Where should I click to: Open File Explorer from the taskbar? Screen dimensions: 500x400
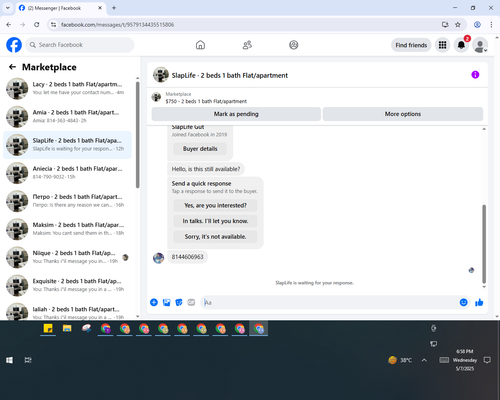point(67,329)
